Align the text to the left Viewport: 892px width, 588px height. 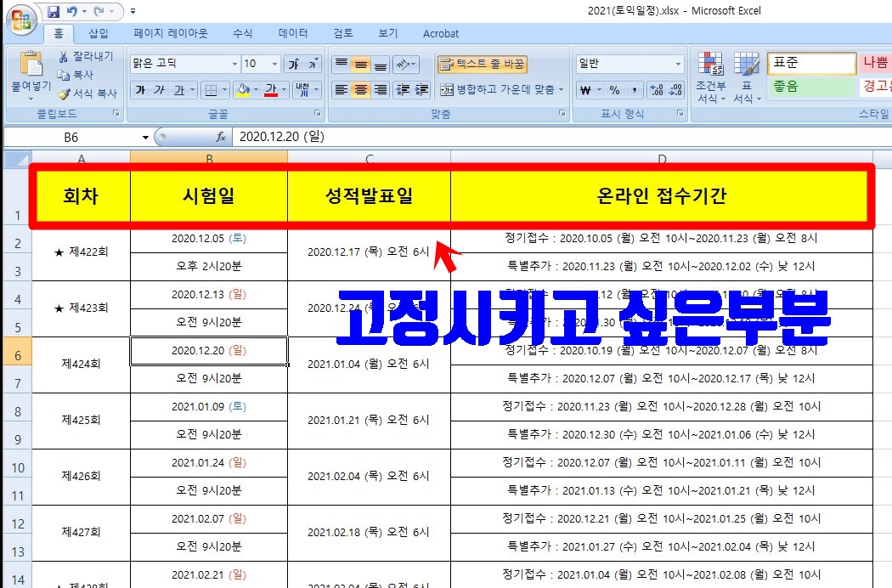341,89
